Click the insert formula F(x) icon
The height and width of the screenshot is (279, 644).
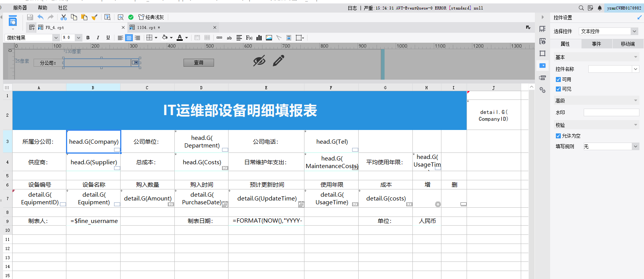(249, 38)
